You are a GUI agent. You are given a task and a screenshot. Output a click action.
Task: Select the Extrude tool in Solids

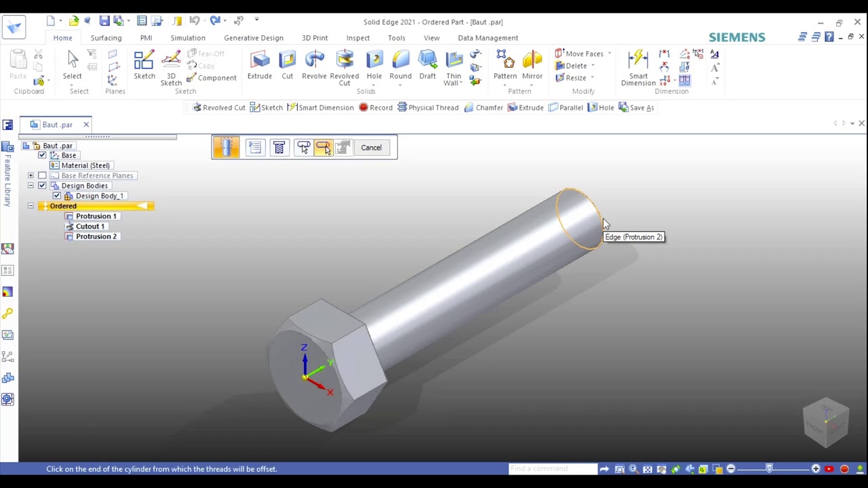click(259, 65)
